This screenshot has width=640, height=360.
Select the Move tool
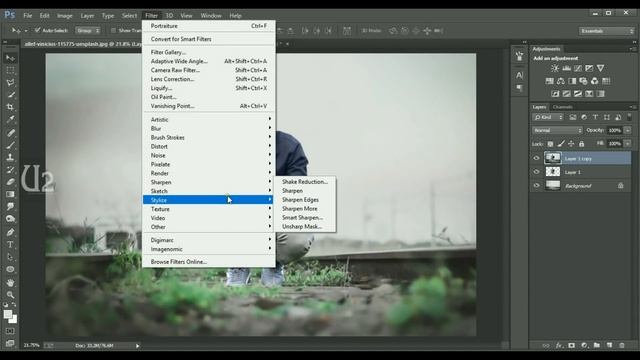[10, 58]
